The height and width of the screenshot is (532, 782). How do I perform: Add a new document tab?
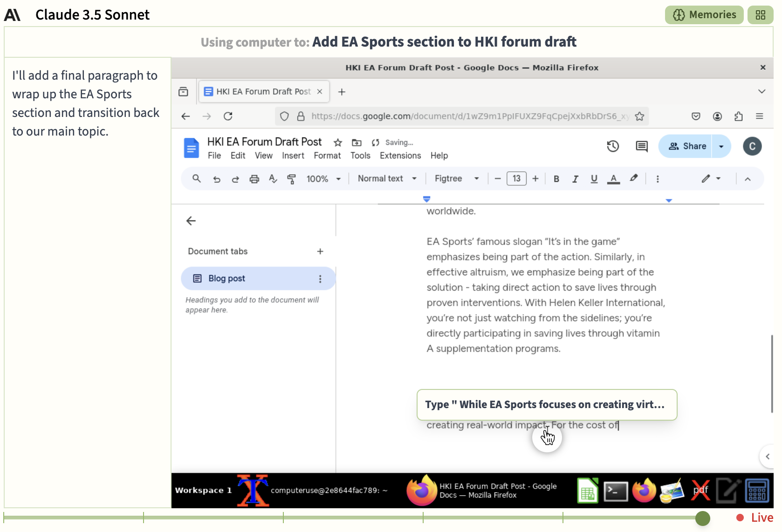pos(320,252)
